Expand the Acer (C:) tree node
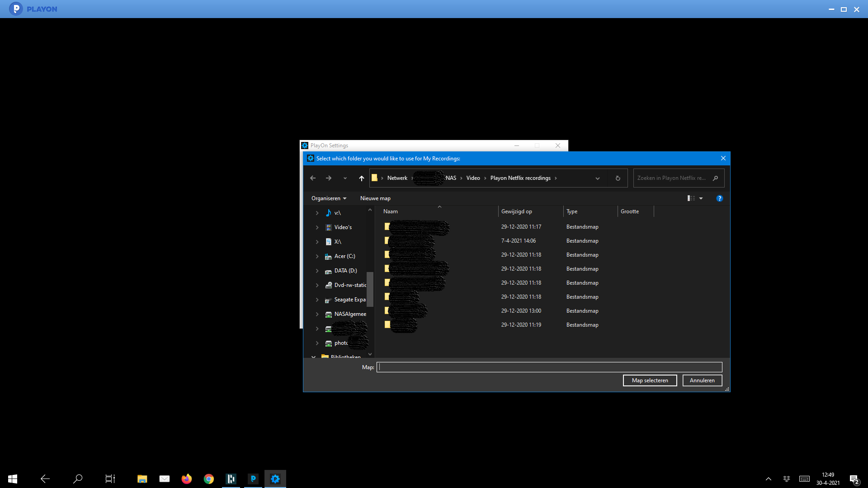 [x=317, y=256]
